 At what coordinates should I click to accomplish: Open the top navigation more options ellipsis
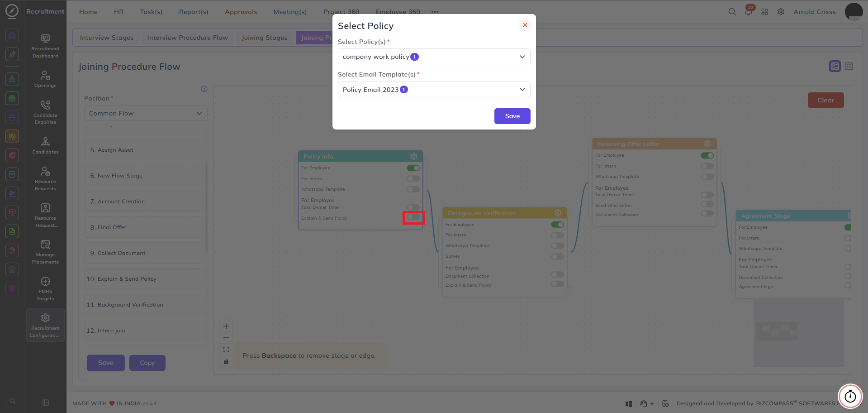pyautogui.click(x=435, y=12)
